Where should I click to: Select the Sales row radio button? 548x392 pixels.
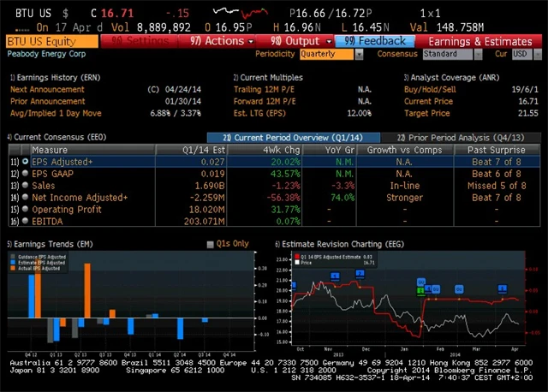[25, 185]
